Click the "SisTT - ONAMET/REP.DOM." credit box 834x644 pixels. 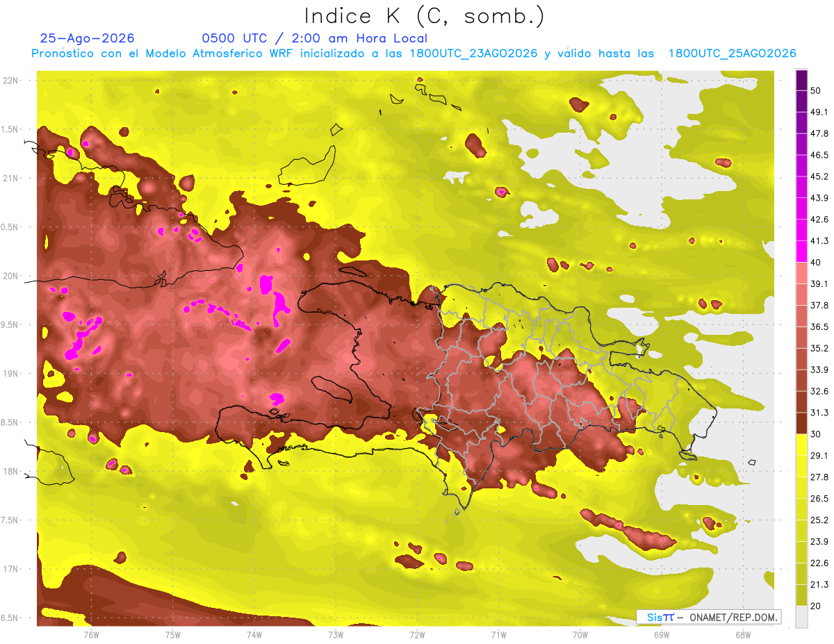click(709, 617)
